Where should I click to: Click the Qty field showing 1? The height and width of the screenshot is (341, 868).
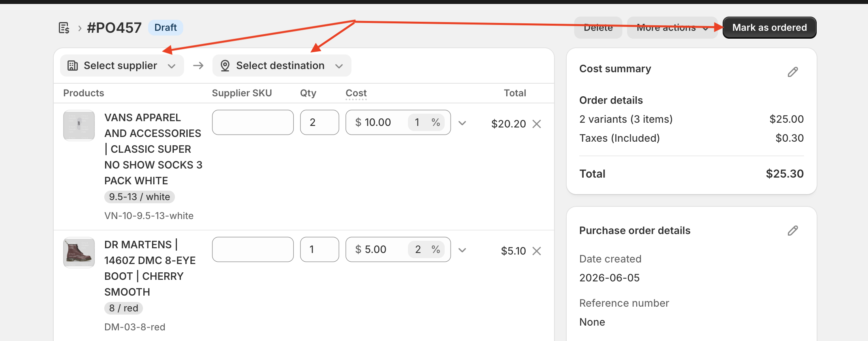point(319,249)
